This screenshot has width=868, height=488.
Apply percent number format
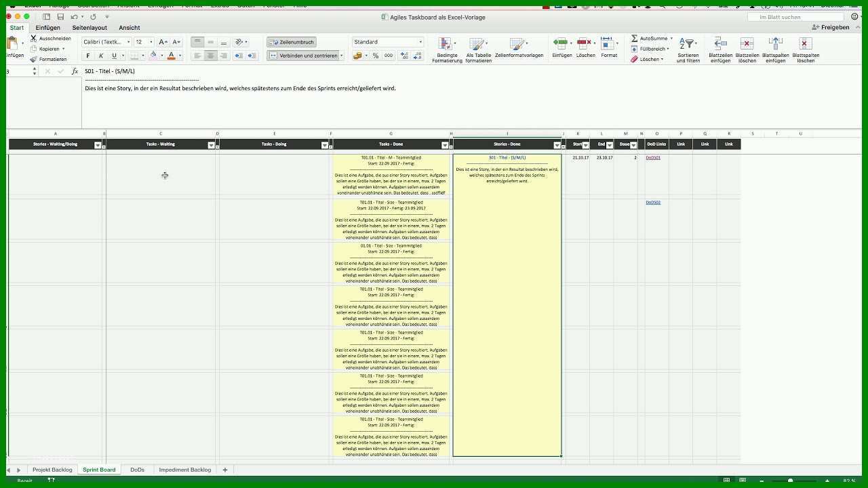(376, 56)
